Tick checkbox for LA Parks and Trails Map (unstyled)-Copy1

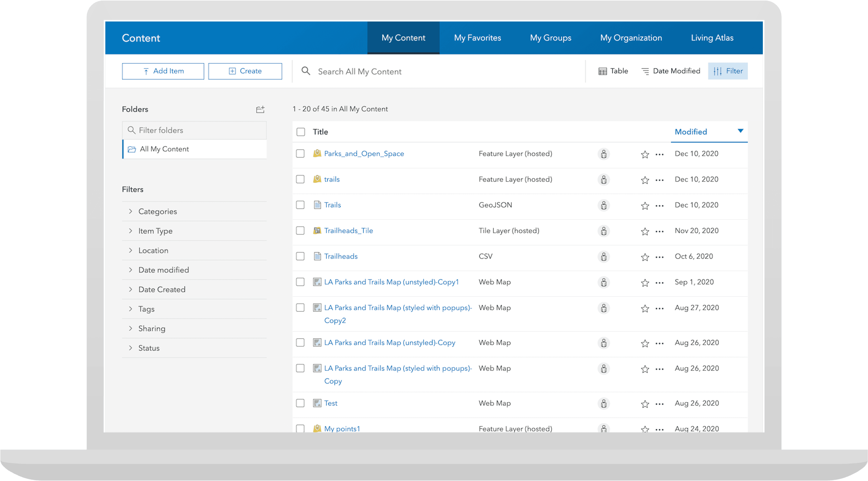click(300, 282)
